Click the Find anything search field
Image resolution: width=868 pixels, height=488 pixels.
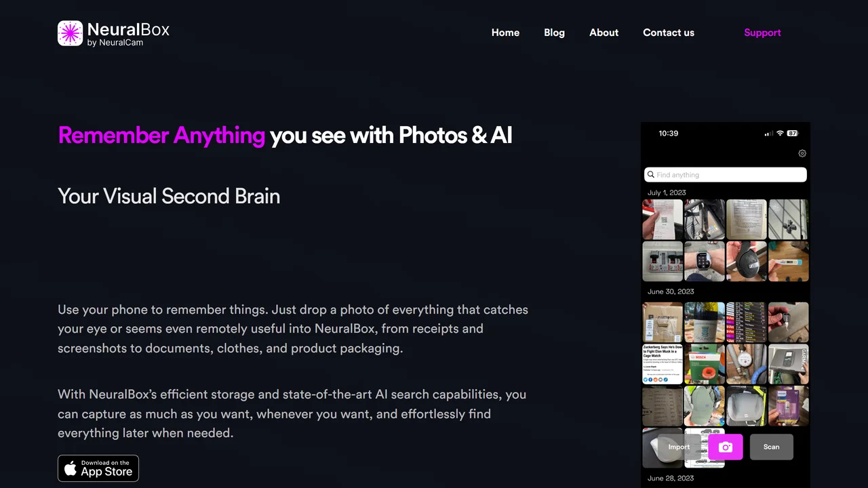(726, 175)
